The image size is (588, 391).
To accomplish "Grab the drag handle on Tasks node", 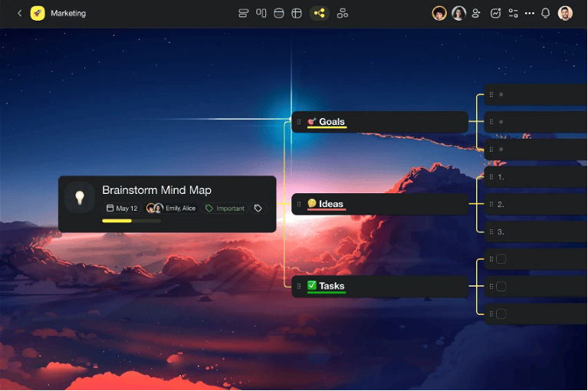I will 299,286.
